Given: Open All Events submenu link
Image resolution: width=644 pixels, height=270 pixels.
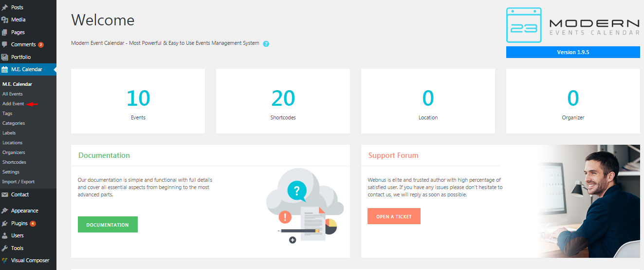Looking at the screenshot, I should coord(13,94).
